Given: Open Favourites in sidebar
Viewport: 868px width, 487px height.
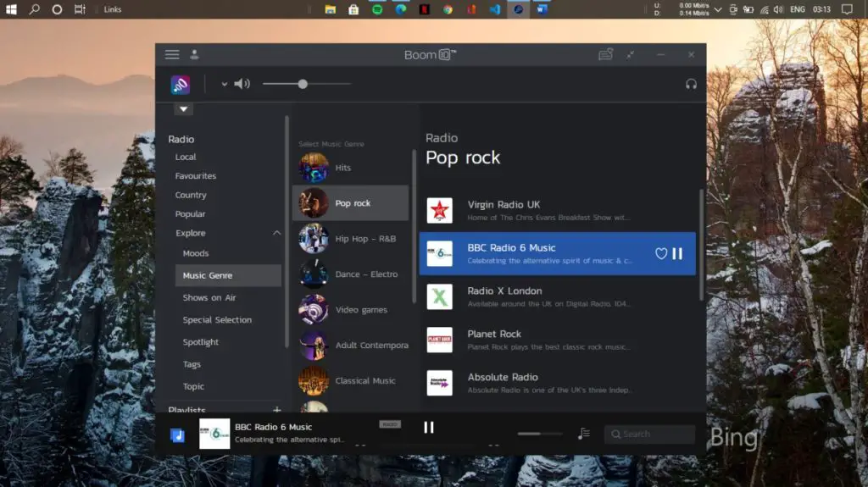Looking at the screenshot, I should pyautogui.click(x=196, y=176).
